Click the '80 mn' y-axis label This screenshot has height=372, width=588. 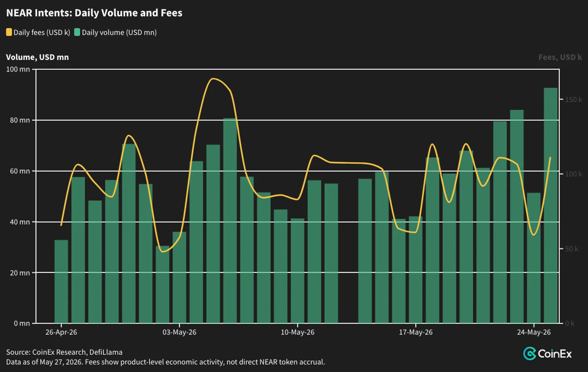20,120
